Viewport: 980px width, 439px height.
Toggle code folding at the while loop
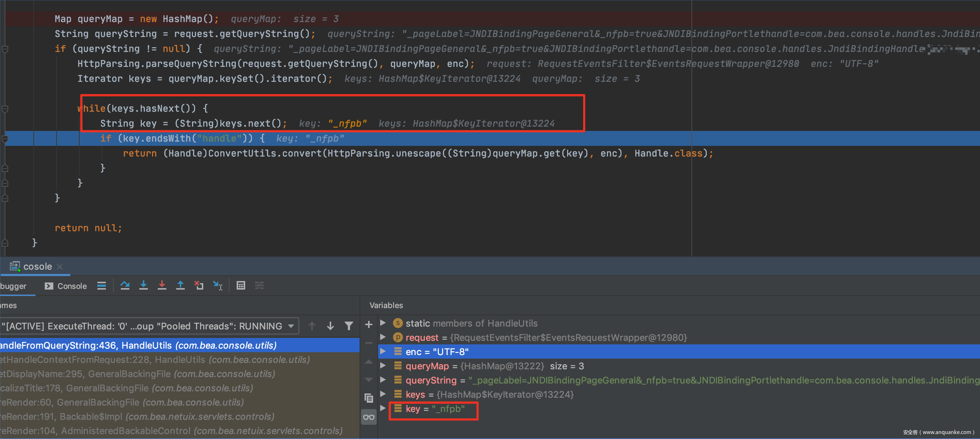5,109
